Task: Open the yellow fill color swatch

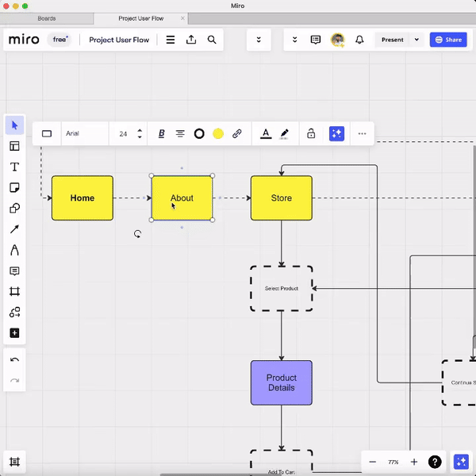Action: click(x=218, y=134)
